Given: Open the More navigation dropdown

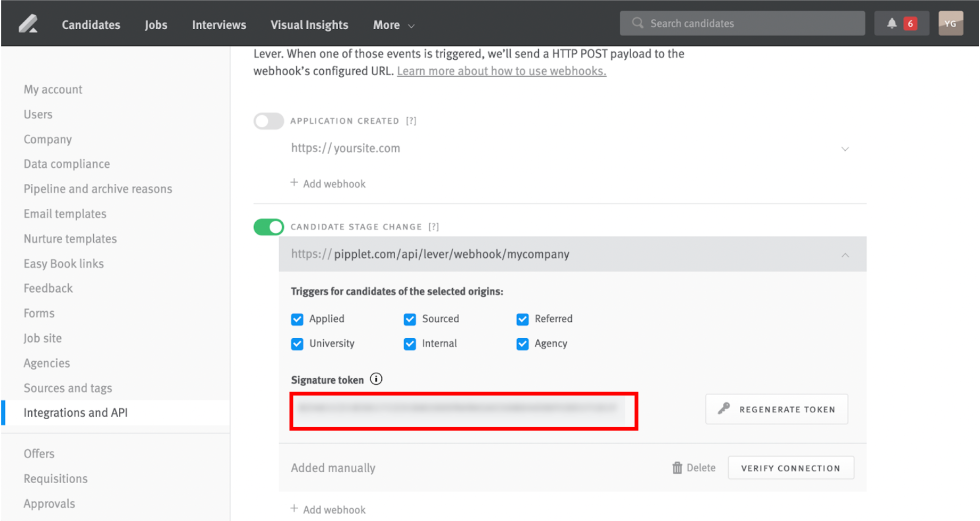Looking at the screenshot, I should tap(393, 25).
